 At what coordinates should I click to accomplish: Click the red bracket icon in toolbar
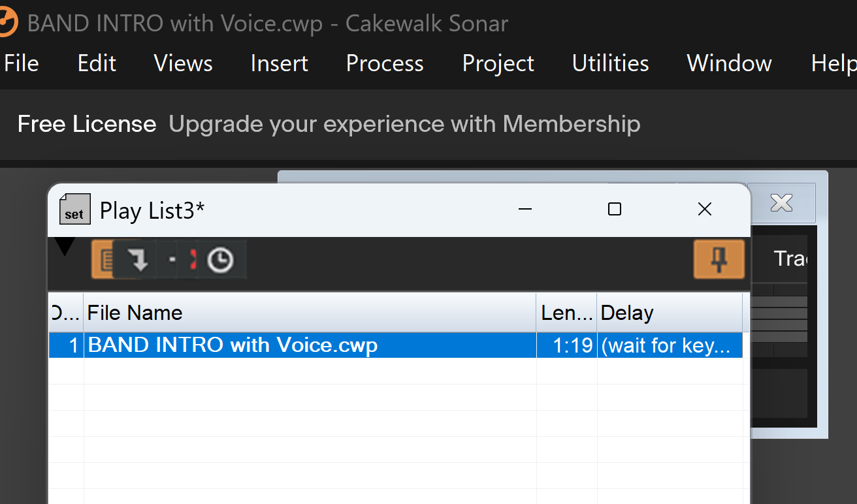tap(193, 260)
